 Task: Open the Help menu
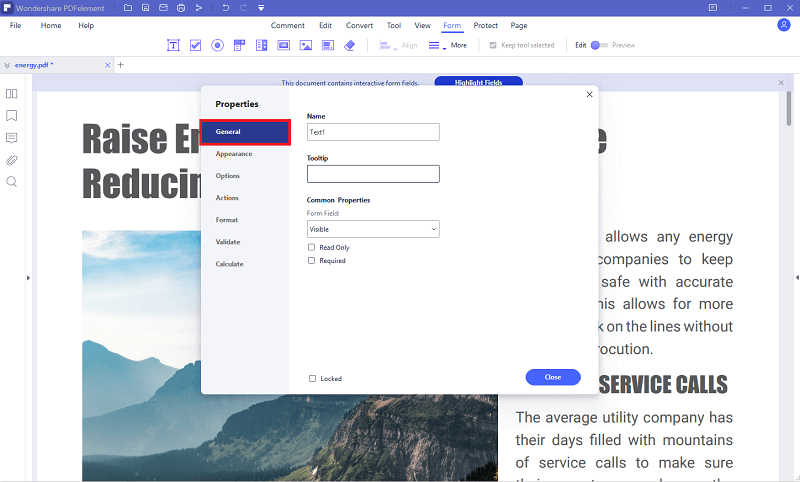[x=86, y=26]
